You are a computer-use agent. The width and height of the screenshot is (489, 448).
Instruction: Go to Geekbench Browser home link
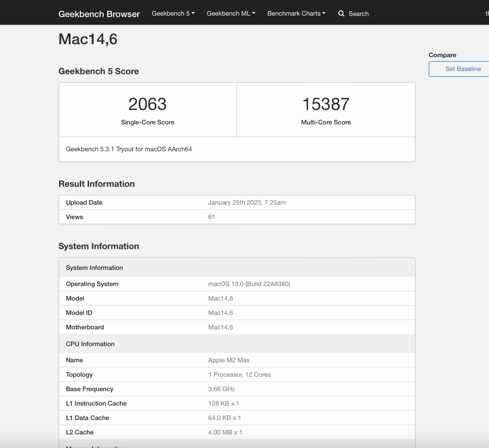[99, 14]
